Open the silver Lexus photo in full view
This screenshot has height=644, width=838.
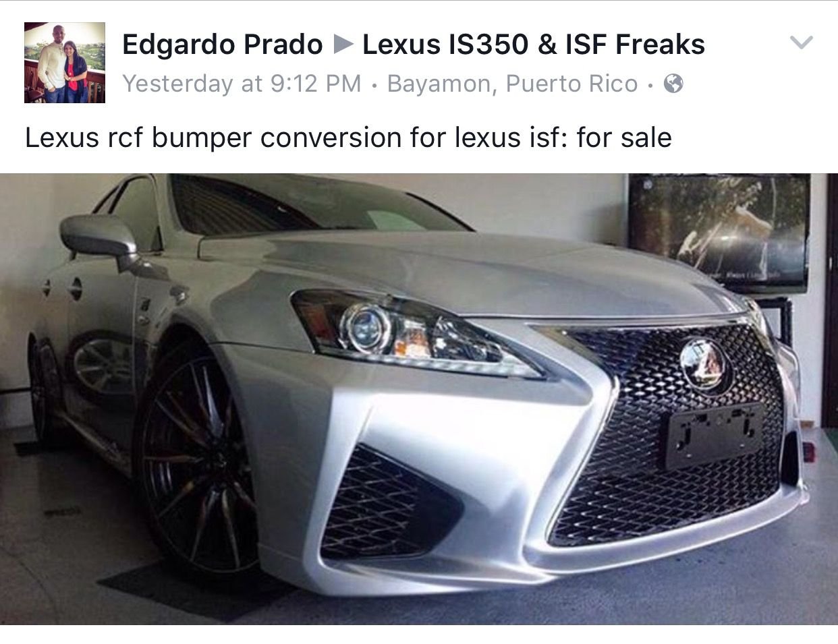(419, 399)
